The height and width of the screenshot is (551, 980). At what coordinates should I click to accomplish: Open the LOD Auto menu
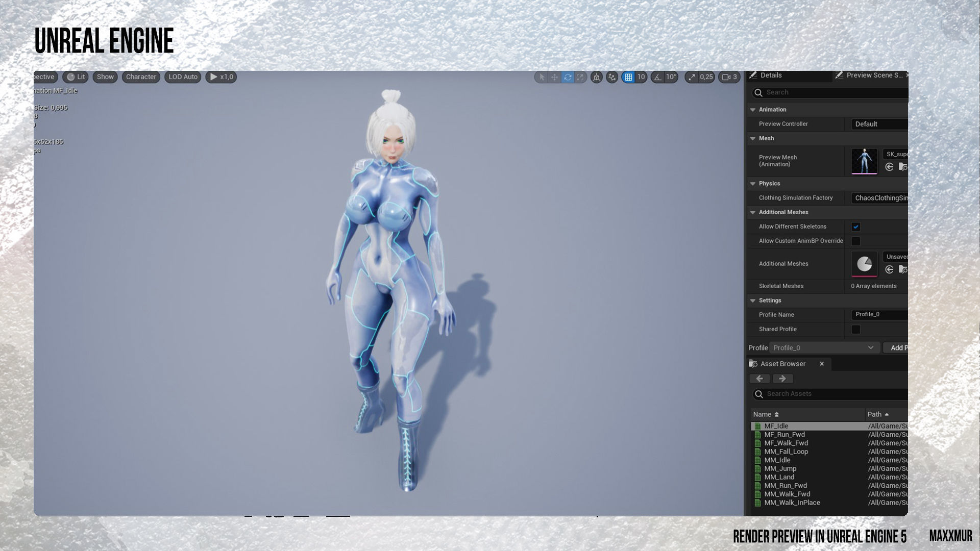pos(183,77)
